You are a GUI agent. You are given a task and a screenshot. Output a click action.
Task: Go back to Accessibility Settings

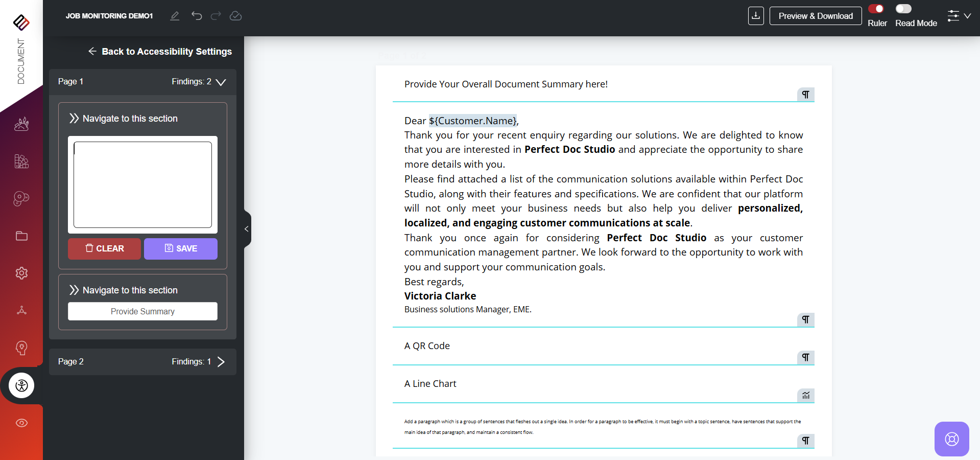tap(160, 52)
